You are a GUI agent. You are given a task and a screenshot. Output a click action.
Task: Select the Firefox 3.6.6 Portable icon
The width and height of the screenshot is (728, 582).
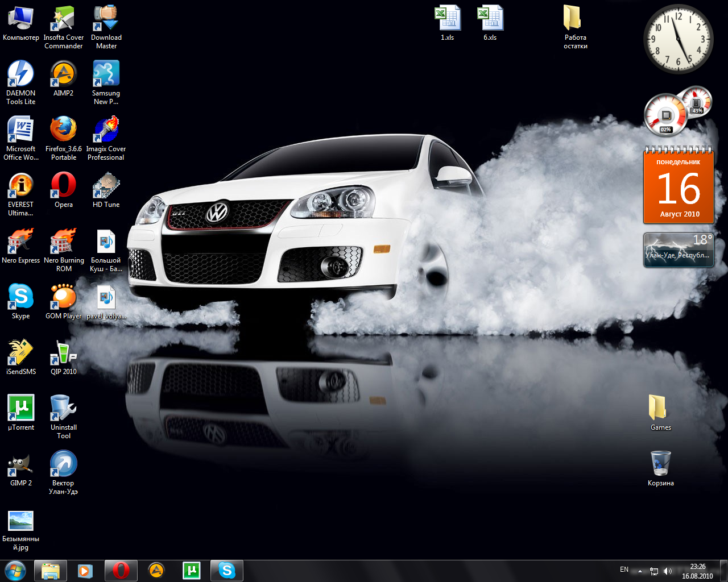point(64,130)
